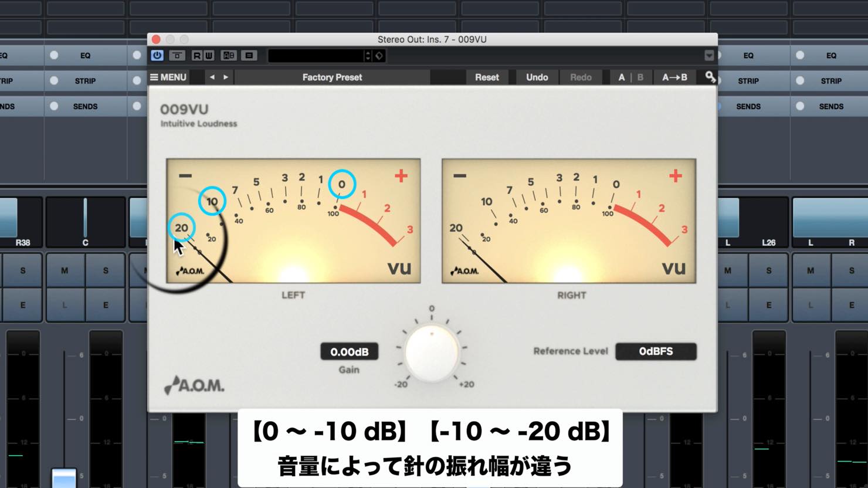
Task: Open EQ section on mixer channel left of plugin
Action: coord(85,55)
